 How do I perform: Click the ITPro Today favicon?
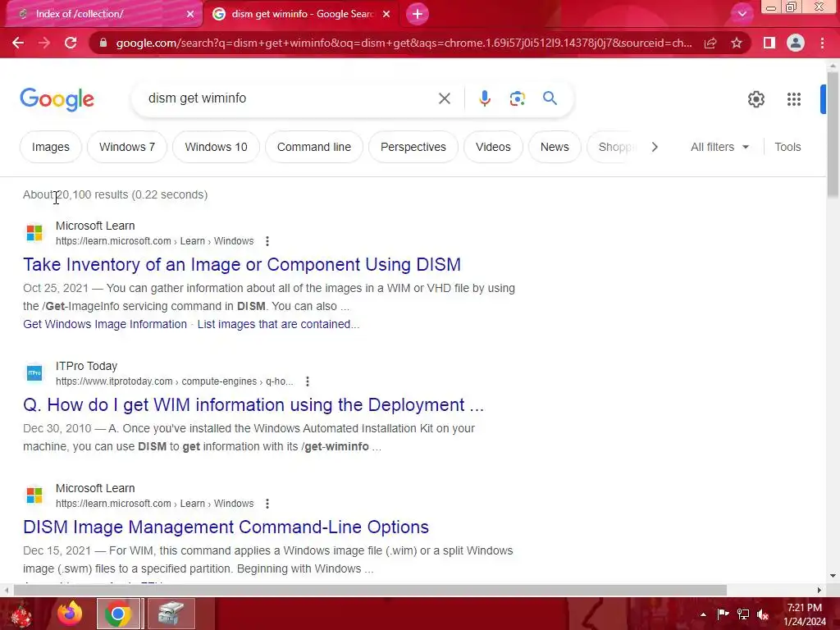(x=34, y=373)
